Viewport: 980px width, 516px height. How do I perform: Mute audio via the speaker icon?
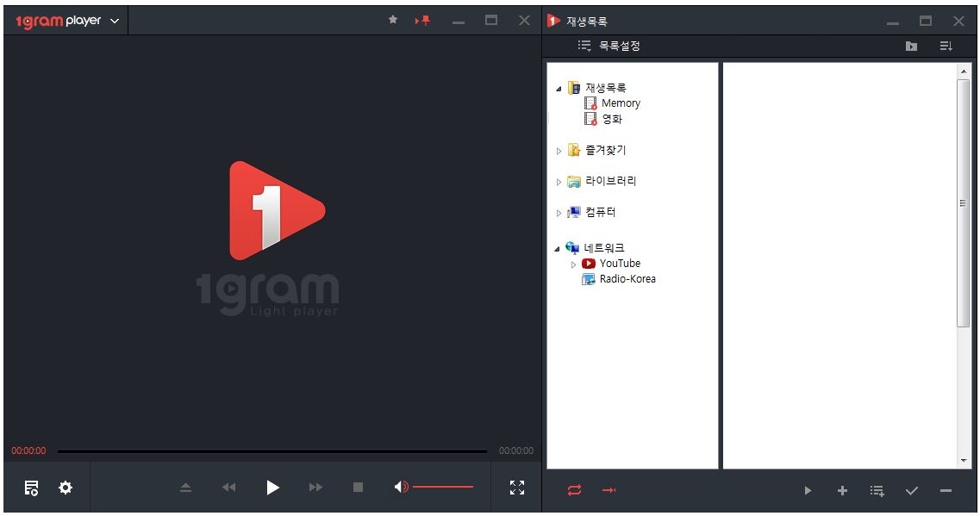[402, 487]
